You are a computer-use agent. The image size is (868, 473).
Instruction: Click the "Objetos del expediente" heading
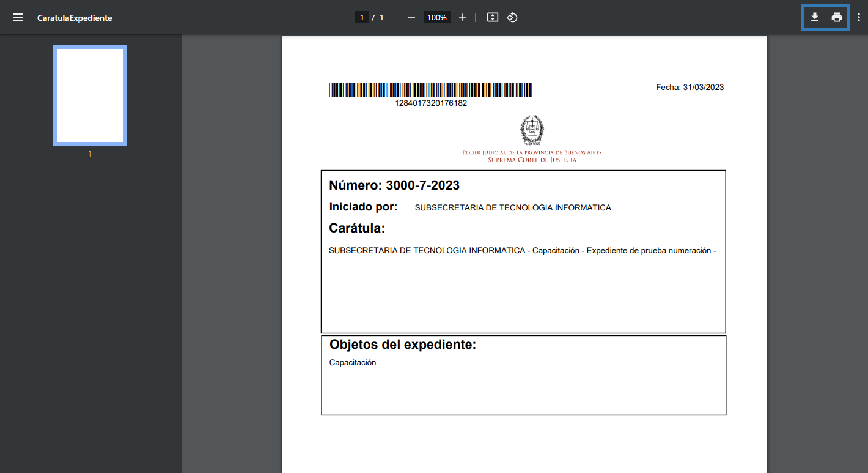pyautogui.click(x=403, y=345)
